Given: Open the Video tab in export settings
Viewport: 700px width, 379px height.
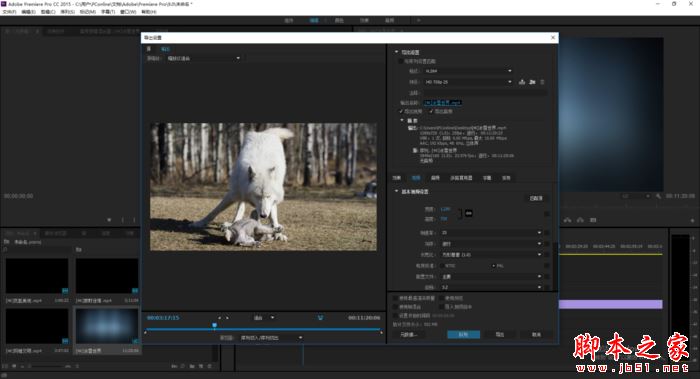Looking at the screenshot, I should [x=416, y=178].
